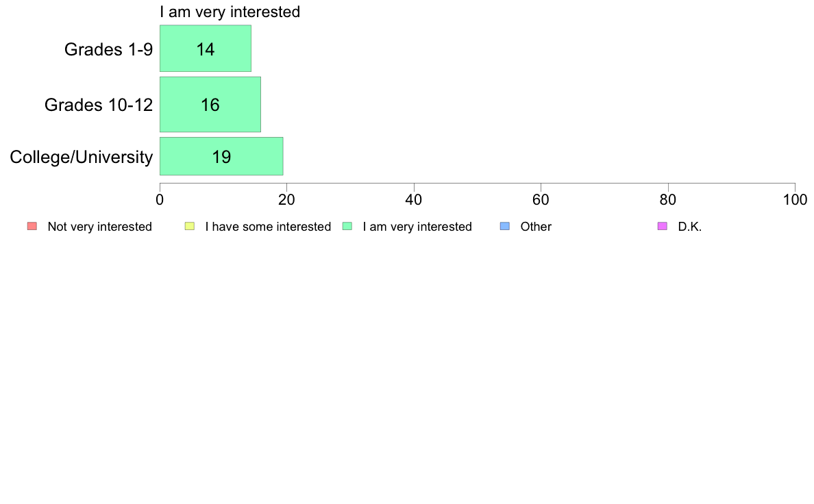Click the Other legend text
814x504 pixels.
536,227
